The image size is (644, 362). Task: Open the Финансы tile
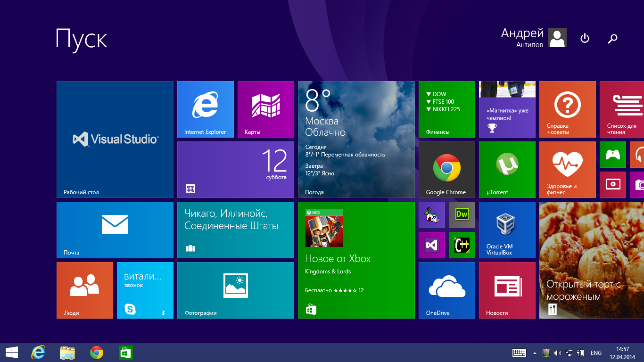click(x=447, y=109)
